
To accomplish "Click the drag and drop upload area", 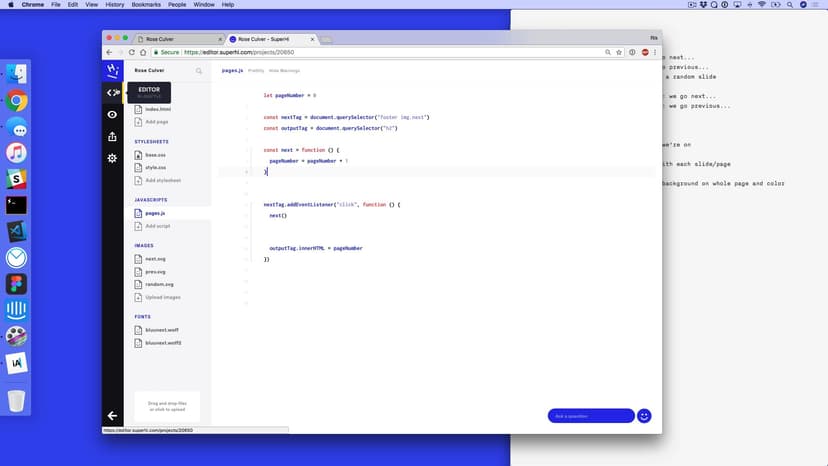I will pyautogui.click(x=167, y=407).
